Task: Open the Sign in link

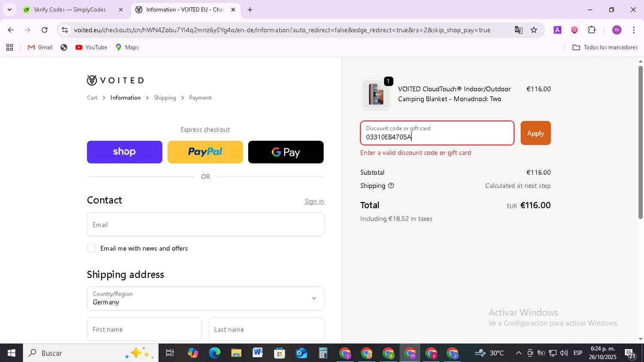Action: [314, 201]
